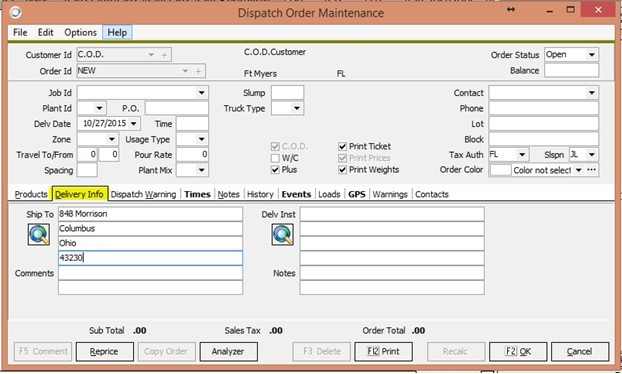Click the application logo icon in title bar
The height and width of the screenshot is (374, 622).
[16, 12]
